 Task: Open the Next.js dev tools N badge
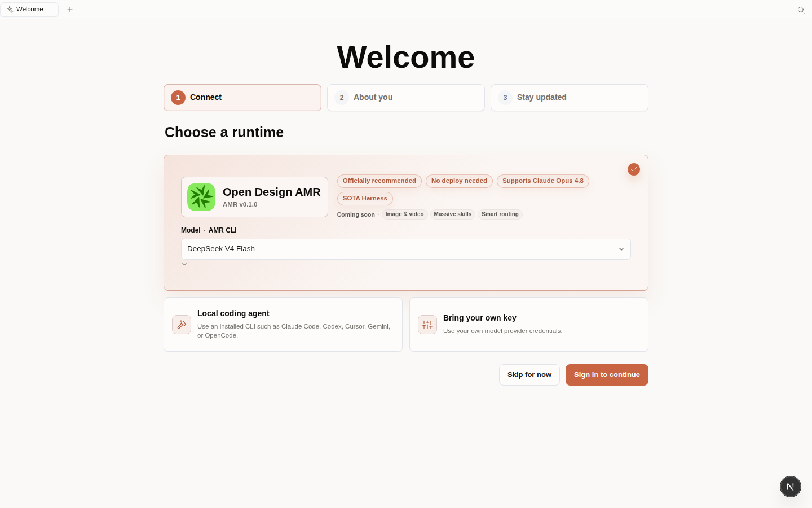791,487
